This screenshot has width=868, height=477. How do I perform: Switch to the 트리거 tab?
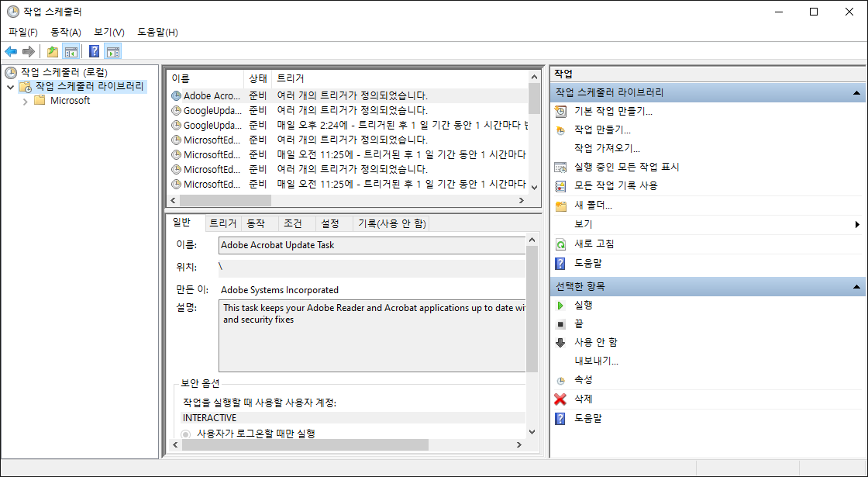tap(223, 223)
